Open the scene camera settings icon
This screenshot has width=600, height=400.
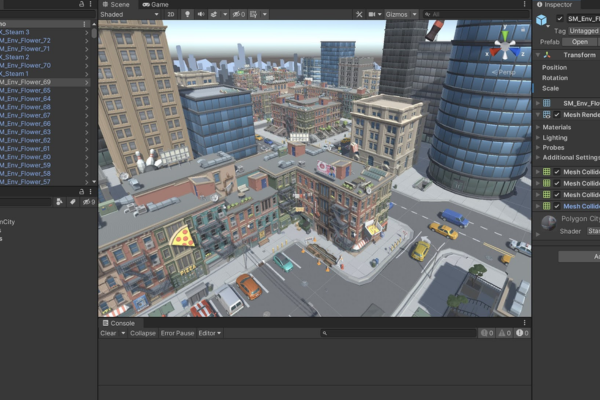(x=372, y=15)
